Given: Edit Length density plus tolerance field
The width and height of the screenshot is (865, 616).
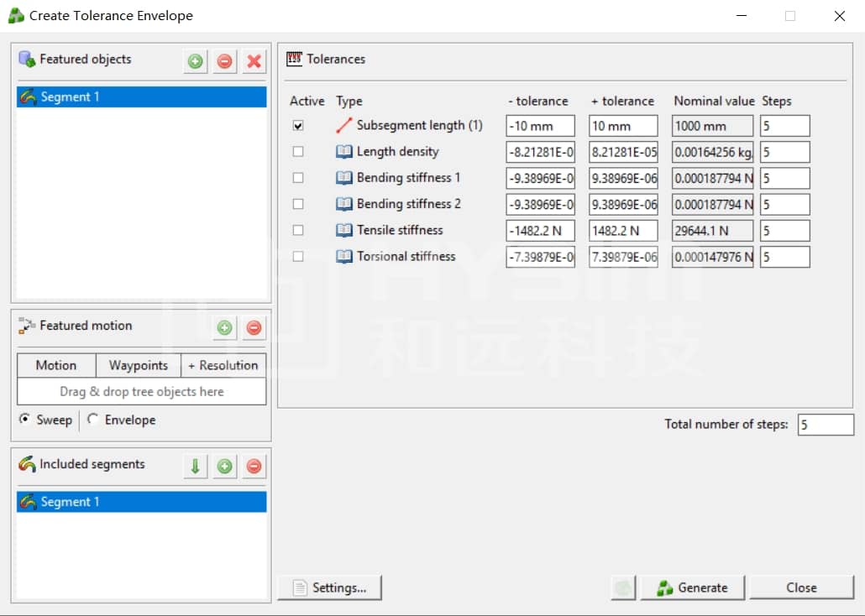Looking at the screenshot, I should (x=623, y=152).
